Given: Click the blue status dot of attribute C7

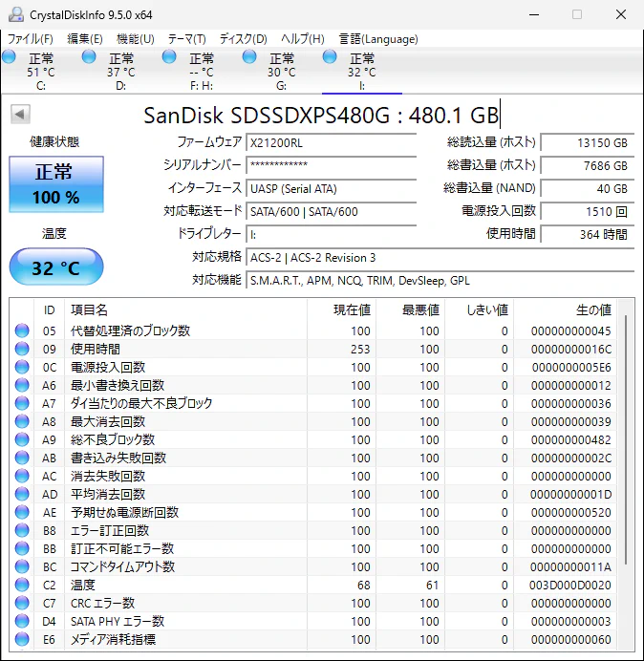Looking at the screenshot, I should [x=22, y=604].
